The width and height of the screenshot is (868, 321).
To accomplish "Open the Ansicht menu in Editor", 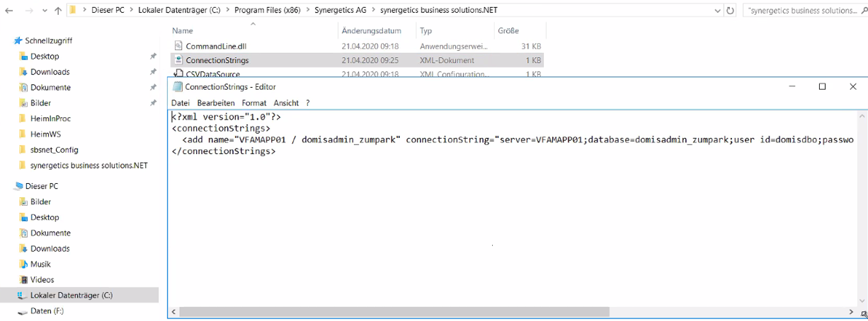I will (x=286, y=103).
